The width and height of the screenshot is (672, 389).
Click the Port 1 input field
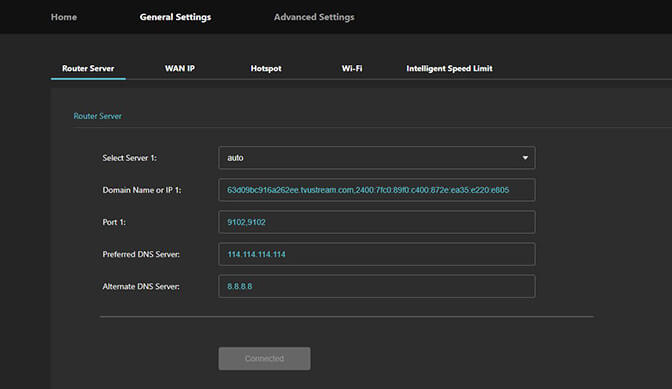click(377, 222)
